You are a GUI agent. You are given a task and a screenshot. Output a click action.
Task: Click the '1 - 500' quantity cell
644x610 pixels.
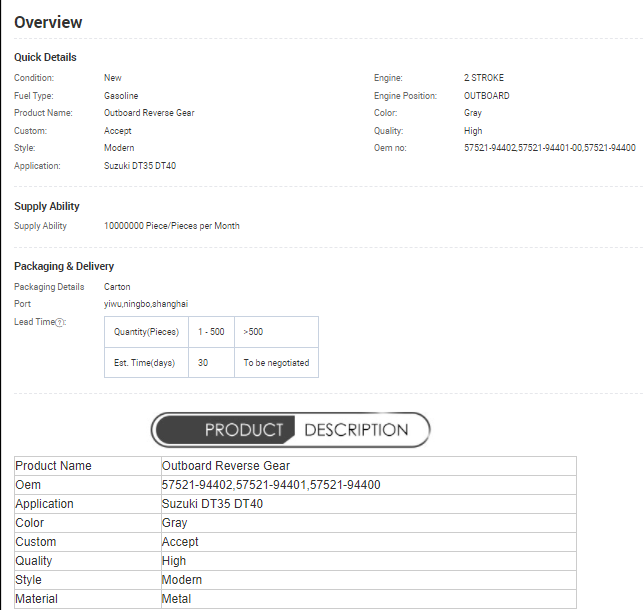click(x=211, y=332)
